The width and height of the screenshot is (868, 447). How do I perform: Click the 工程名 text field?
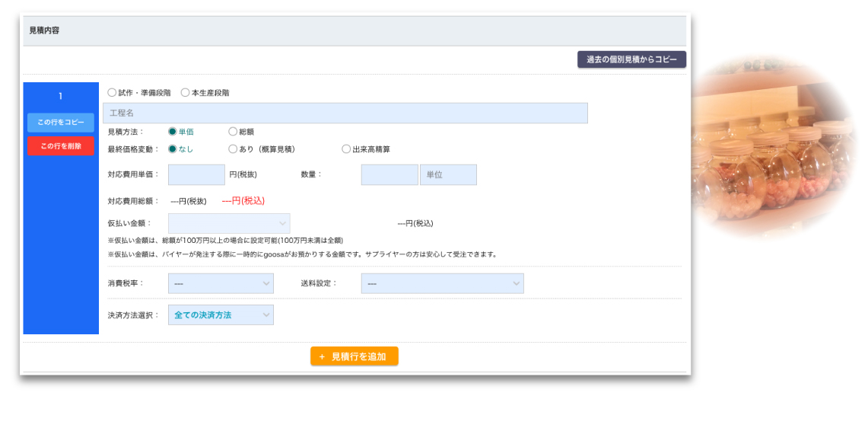[x=345, y=113]
